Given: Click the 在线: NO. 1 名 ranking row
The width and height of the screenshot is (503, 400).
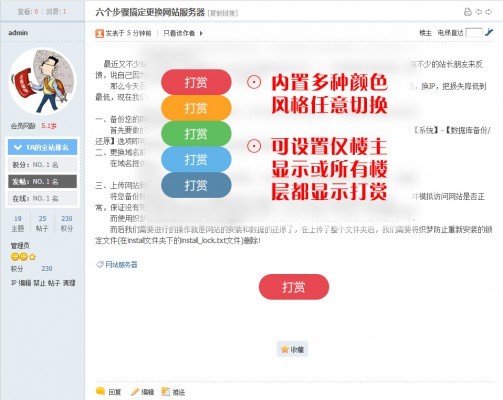Looking at the screenshot, I should point(42,198).
